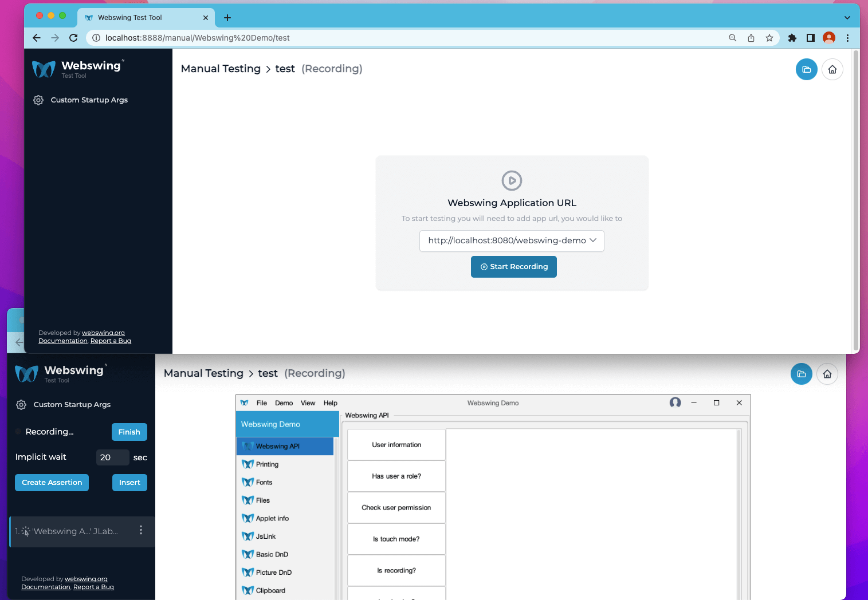This screenshot has width=868, height=600.
Task: Click the back navigation arrow in Chrome
Action: pyautogui.click(x=37, y=38)
